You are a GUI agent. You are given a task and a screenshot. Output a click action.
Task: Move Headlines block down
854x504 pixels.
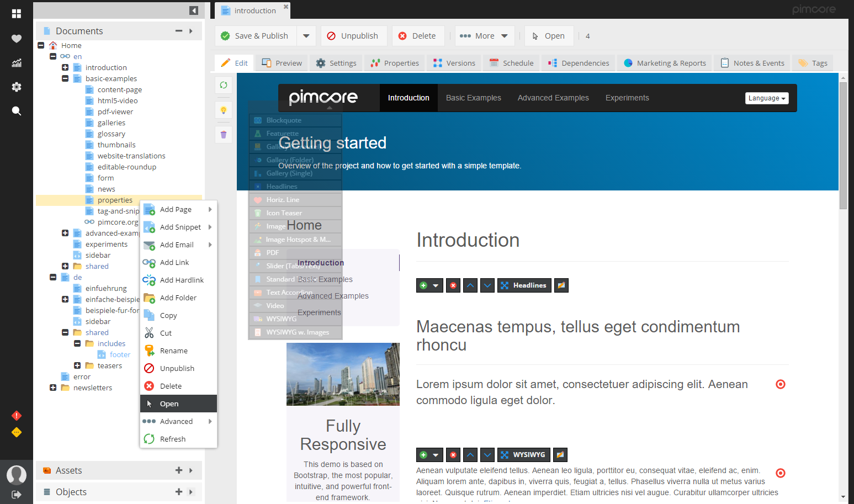(x=487, y=285)
